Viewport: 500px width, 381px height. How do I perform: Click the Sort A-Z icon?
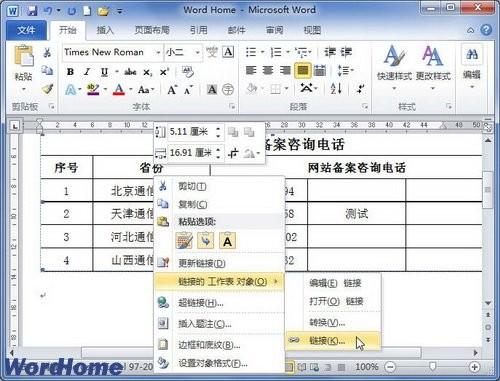[336, 89]
